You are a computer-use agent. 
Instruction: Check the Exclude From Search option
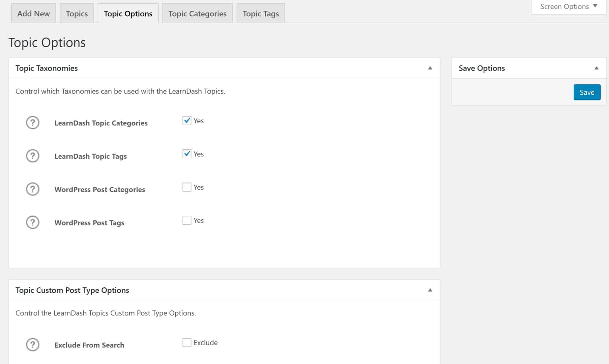coord(187,342)
